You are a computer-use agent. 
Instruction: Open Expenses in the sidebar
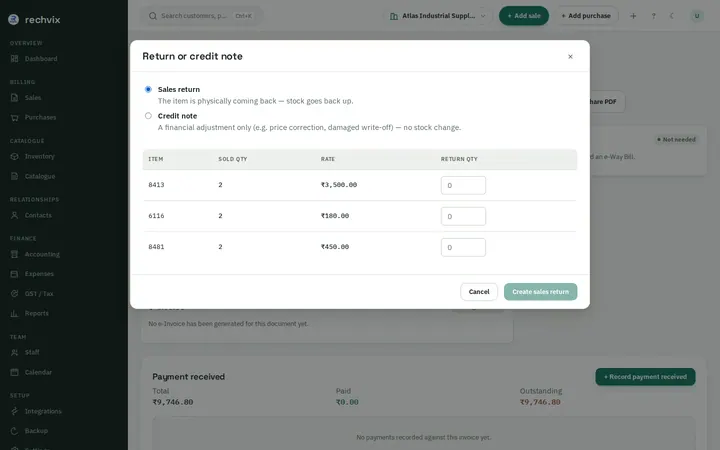(x=39, y=274)
